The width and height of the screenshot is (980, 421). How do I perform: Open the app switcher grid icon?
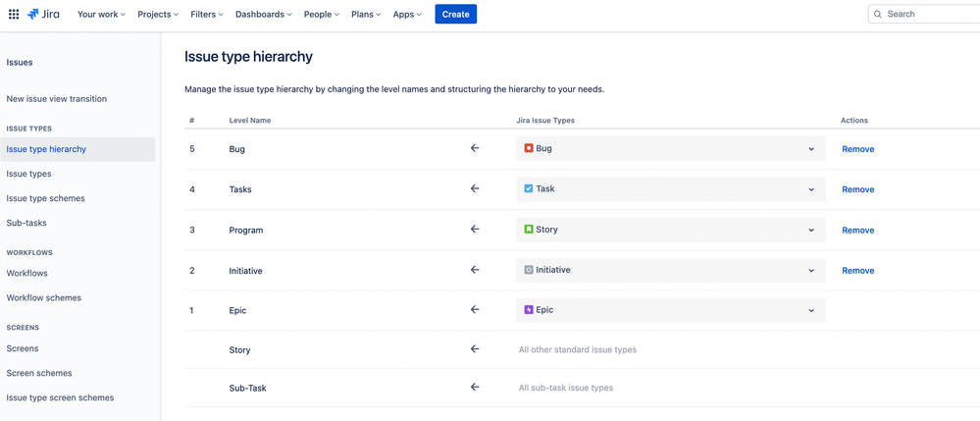click(x=14, y=15)
